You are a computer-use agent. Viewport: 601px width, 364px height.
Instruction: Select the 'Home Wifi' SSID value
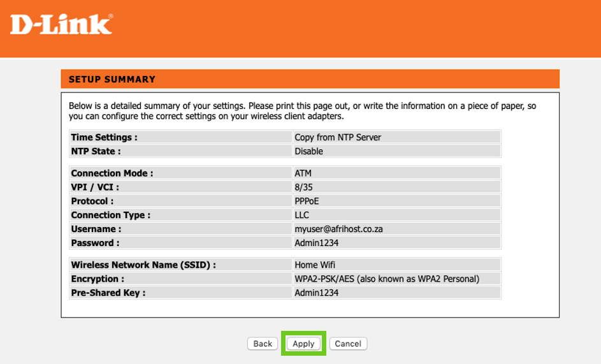pos(315,265)
